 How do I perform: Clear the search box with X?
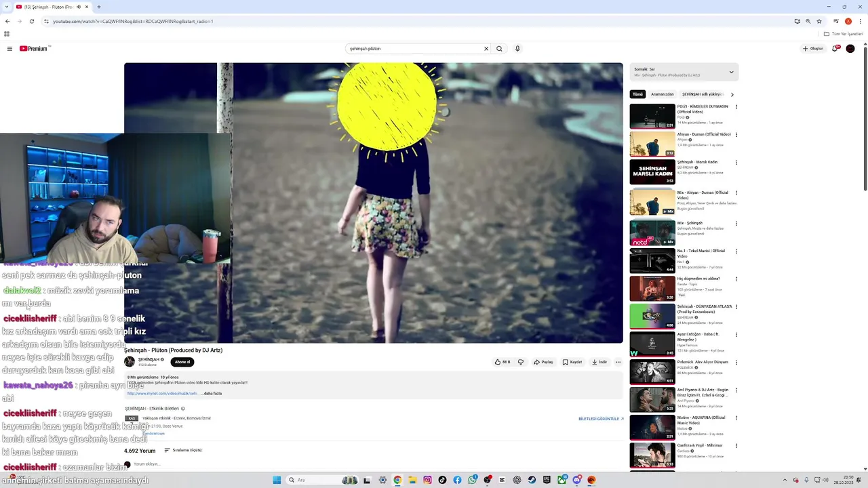486,49
